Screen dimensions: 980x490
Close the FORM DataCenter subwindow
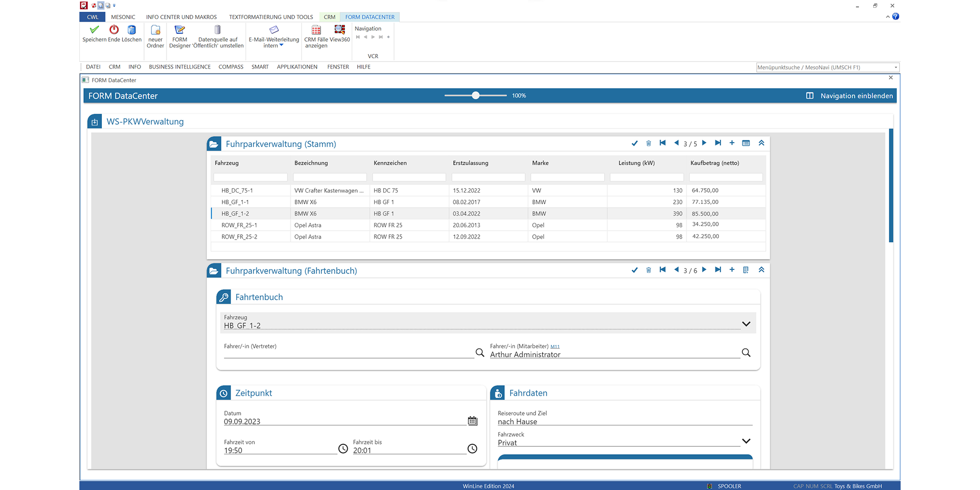click(891, 77)
